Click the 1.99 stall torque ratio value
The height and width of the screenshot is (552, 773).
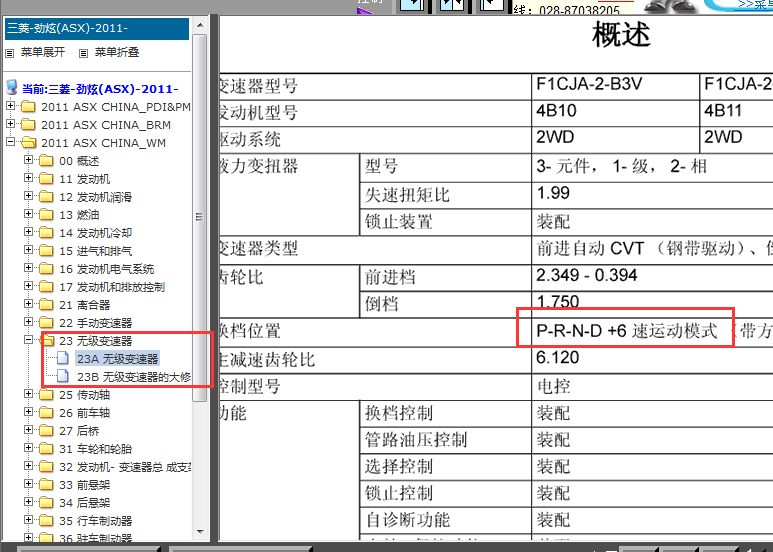click(553, 193)
